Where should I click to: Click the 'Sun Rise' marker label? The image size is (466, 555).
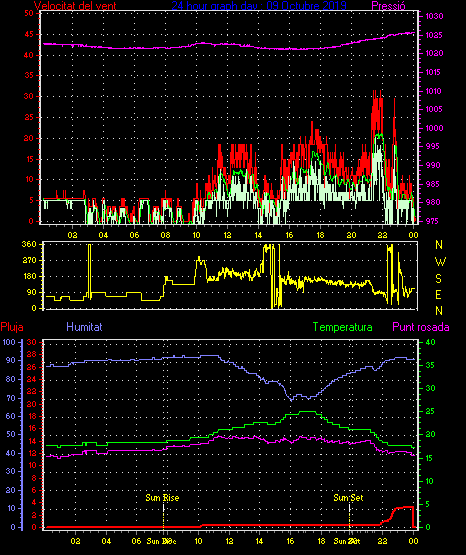(x=162, y=498)
